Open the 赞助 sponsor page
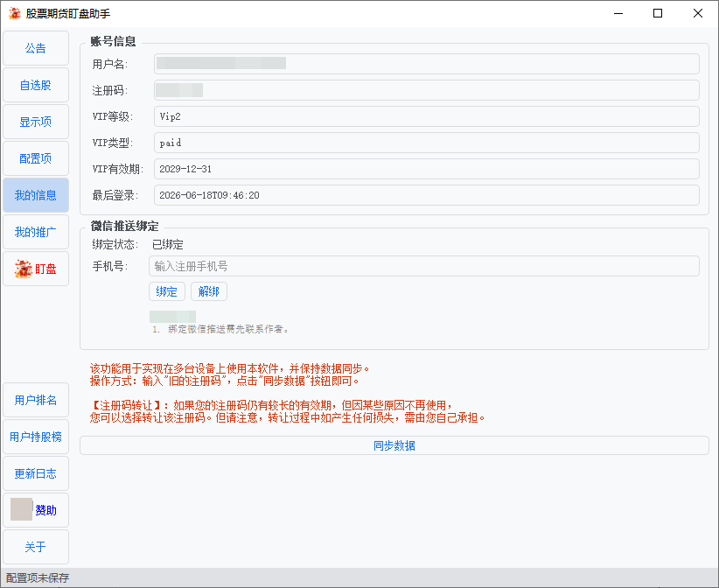Image resolution: width=719 pixels, height=588 pixels. pyautogui.click(x=36, y=510)
